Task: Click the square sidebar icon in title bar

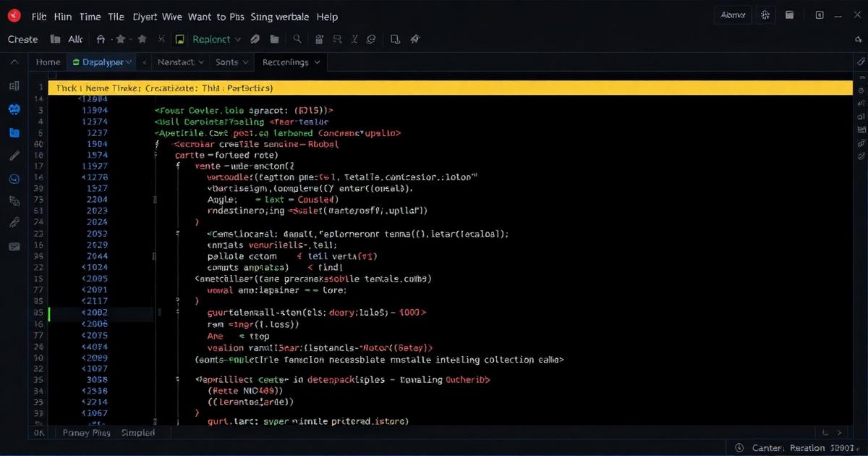Action: [820, 15]
